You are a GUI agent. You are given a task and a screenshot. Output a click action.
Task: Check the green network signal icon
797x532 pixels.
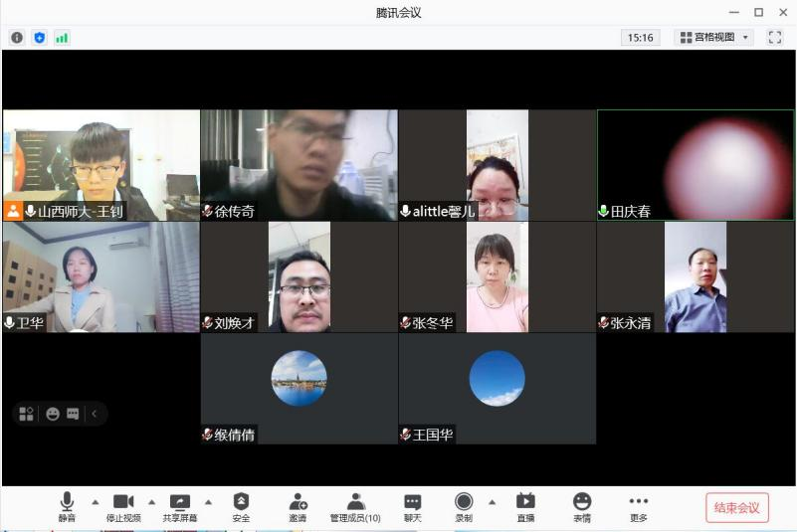[x=62, y=38]
